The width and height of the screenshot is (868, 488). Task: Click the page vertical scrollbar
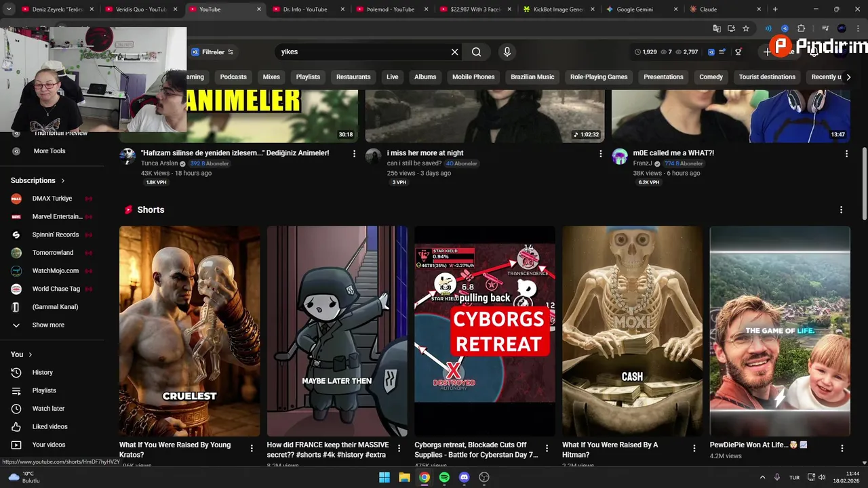(x=865, y=183)
